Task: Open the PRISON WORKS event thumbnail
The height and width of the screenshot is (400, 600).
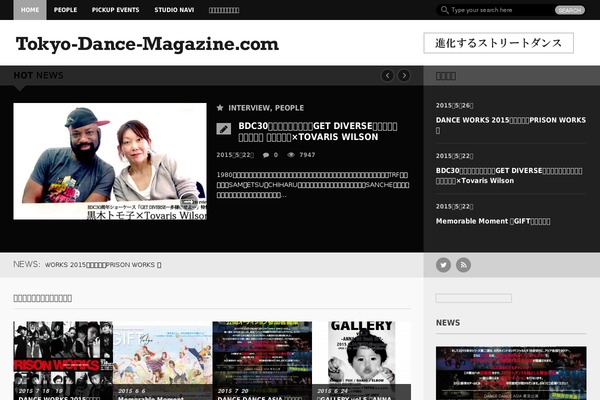Action: pos(63,361)
